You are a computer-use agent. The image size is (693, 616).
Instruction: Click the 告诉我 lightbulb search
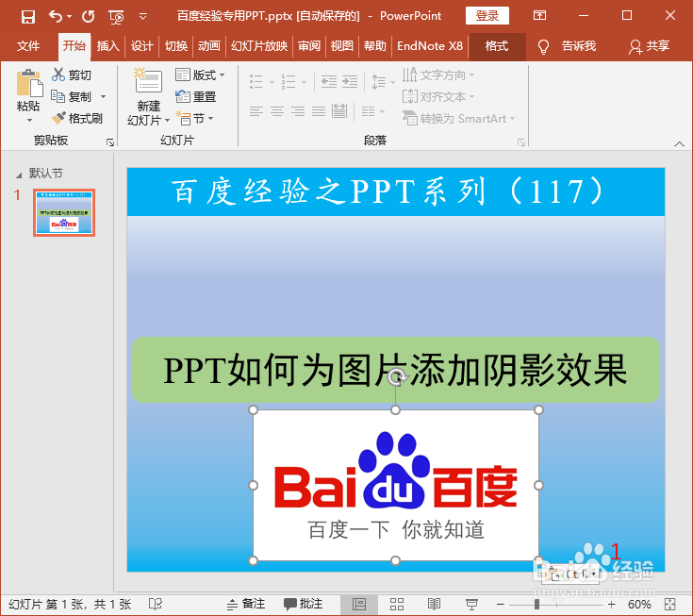(x=567, y=46)
